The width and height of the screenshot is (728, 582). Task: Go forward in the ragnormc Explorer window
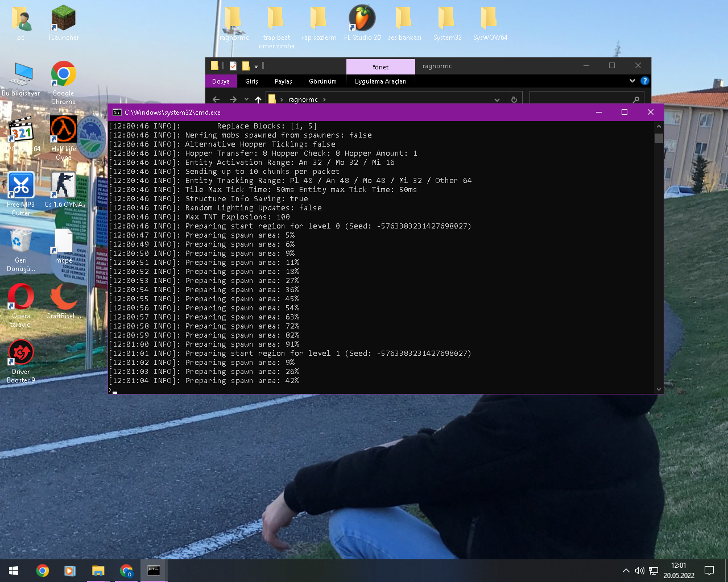(x=233, y=99)
